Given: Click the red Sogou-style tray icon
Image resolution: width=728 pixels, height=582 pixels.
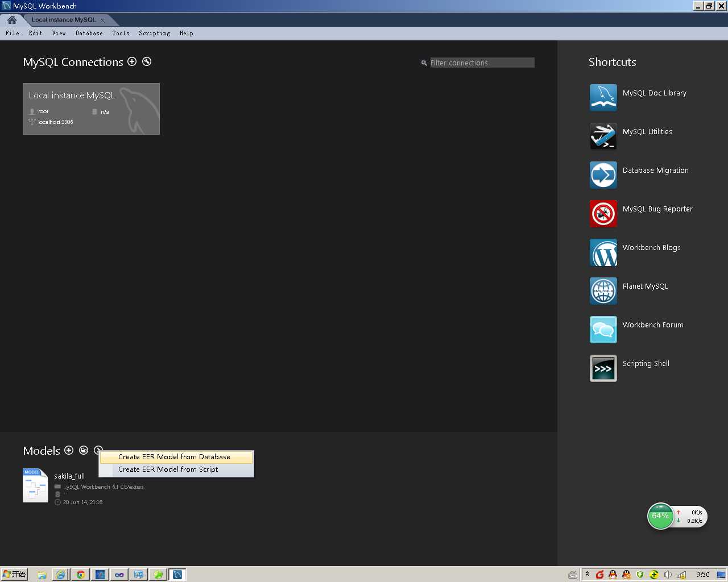Looking at the screenshot, I should point(599,575).
